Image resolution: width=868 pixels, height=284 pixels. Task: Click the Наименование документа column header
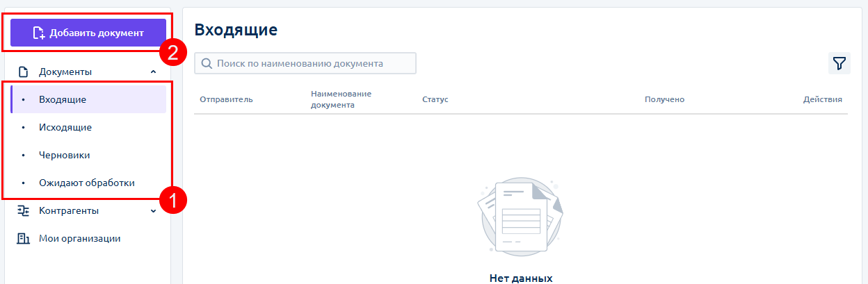point(341,99)
